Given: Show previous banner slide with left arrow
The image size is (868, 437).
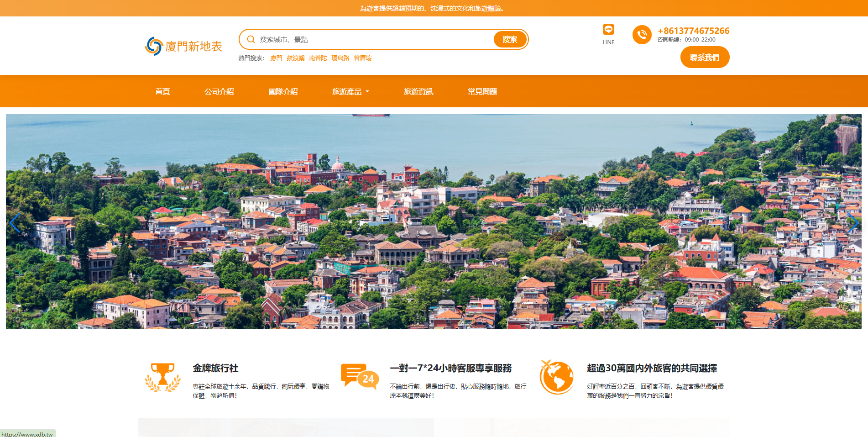Looking at the screenshot, I should pos(15,223).
